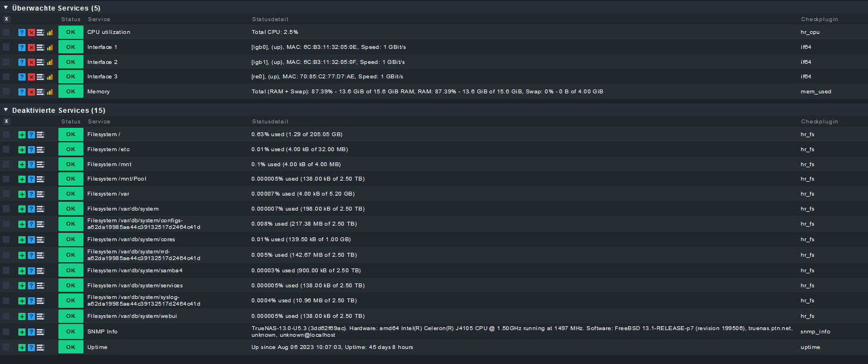This screenshot has height=364, width=868.
Task: Click the OK status badge of Memory
Action: (x=71, y=91)
